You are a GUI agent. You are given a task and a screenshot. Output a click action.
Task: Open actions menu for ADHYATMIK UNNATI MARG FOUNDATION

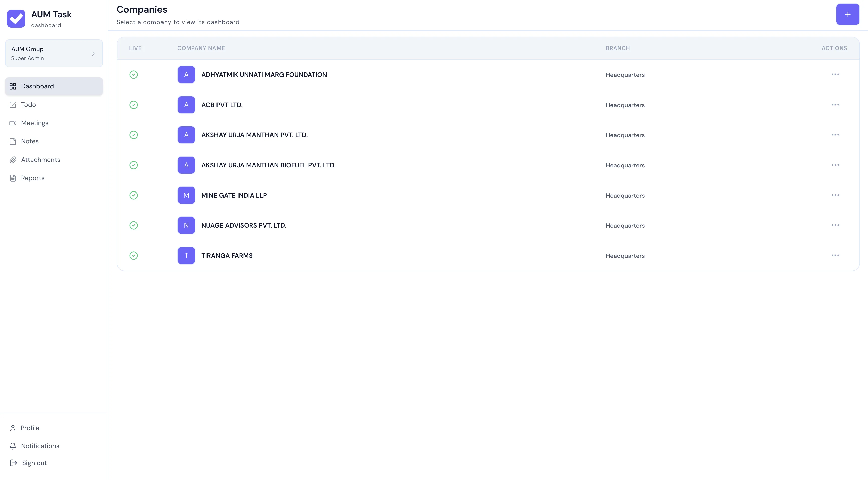point(835,74)
